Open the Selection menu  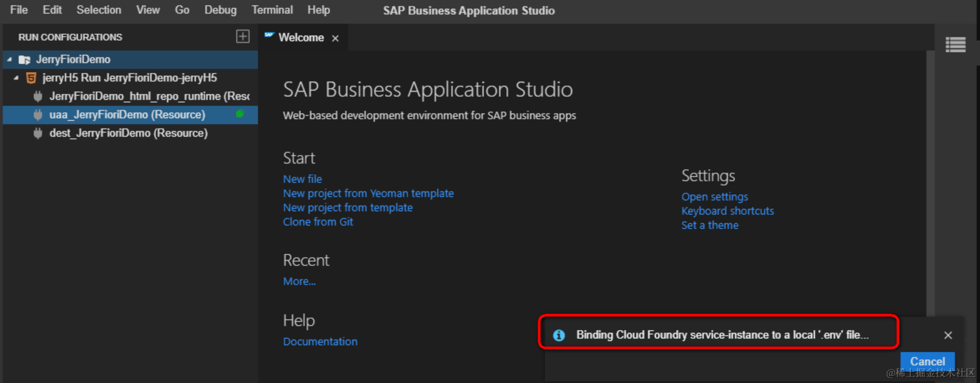pyautogui.click(x=99, y=10)
